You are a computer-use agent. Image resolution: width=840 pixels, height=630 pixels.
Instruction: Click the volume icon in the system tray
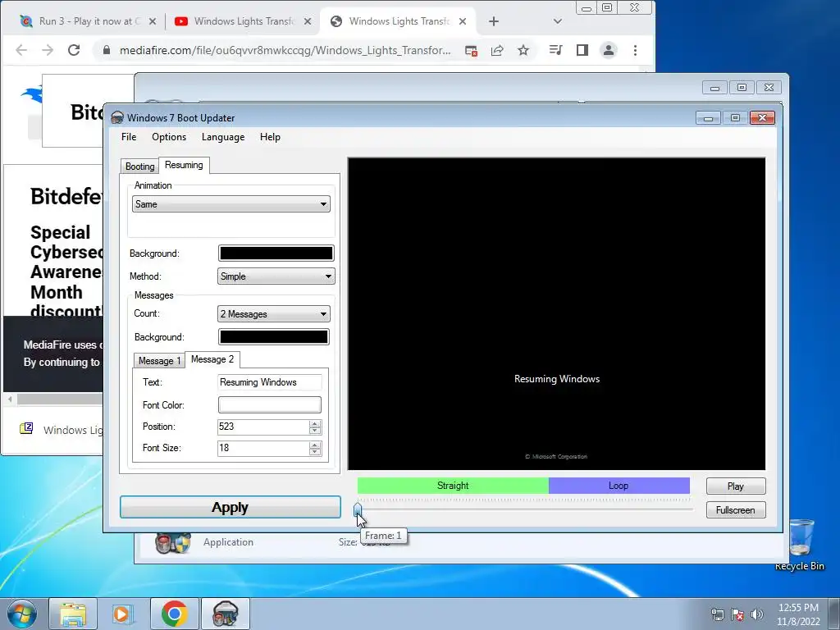pyautogui.click(x=757, y=614)
